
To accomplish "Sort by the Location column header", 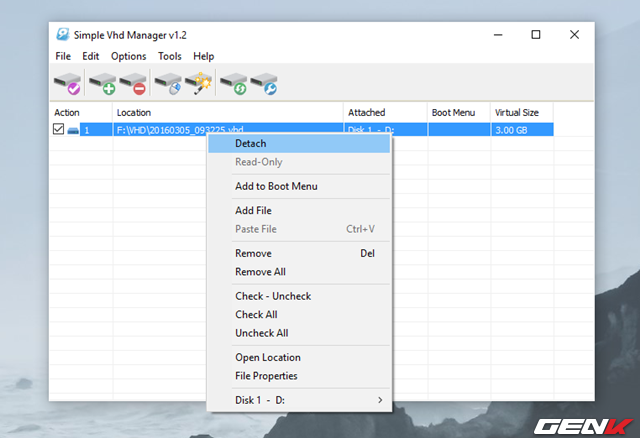I will [x=228, y=113].
